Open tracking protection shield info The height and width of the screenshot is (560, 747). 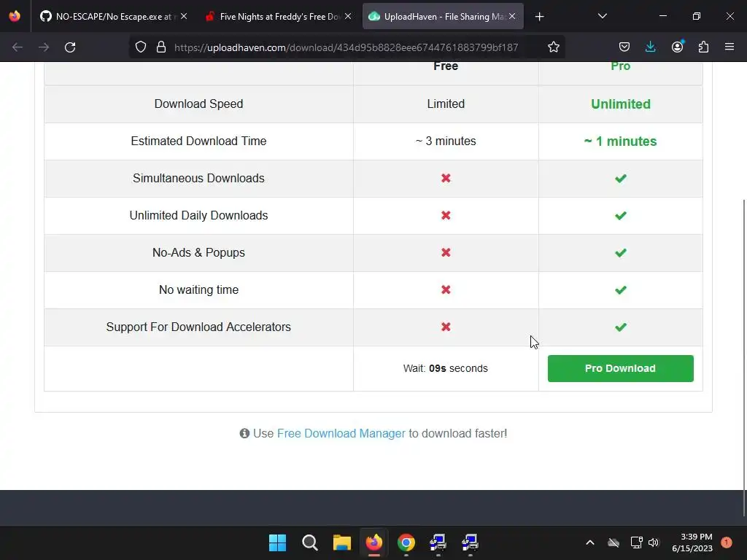(x=141, y=47)
